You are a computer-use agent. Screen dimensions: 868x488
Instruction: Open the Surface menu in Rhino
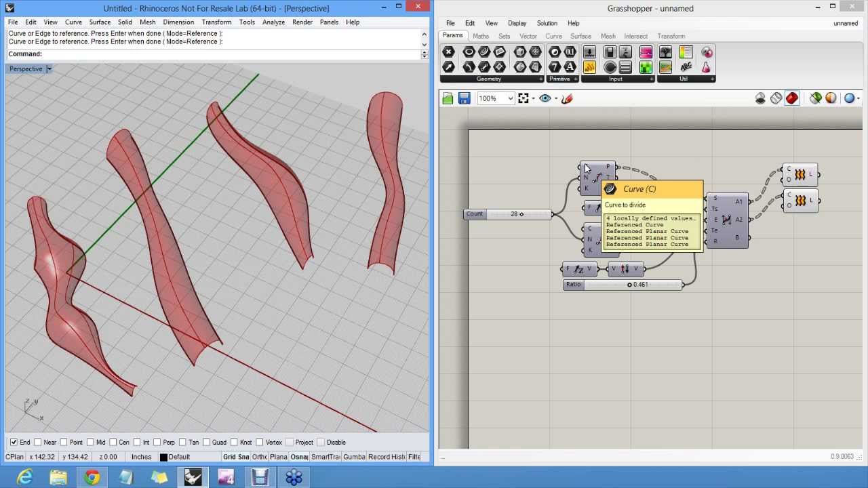[x=100, y=22]
